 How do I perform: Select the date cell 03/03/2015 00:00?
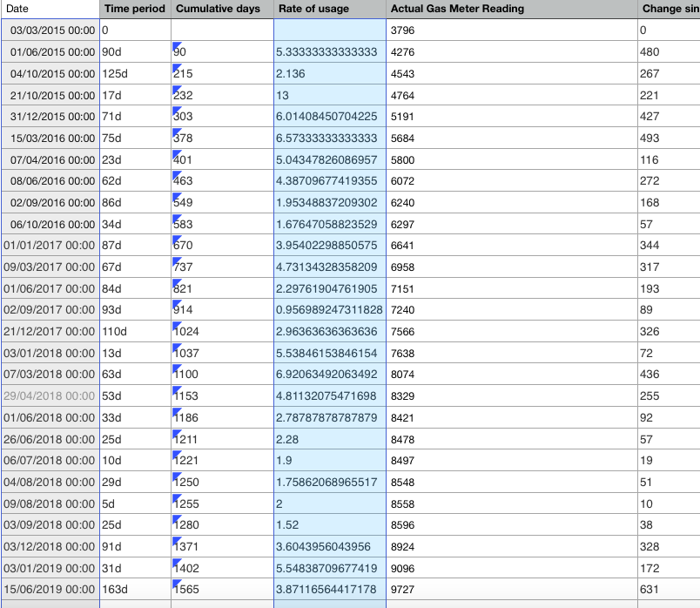50,30
